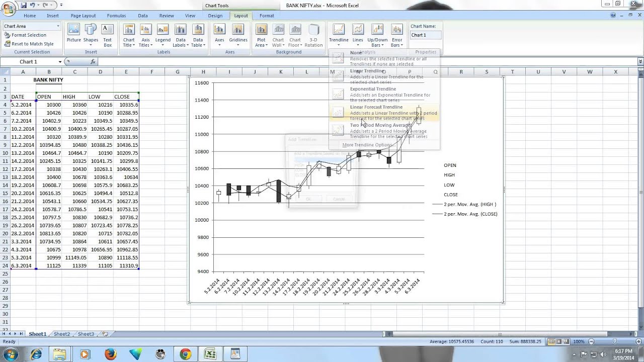Viewport: 644px width, 362px height.
Task: Undo last action in quick access toolbar
Action: (x=32, y=5)
